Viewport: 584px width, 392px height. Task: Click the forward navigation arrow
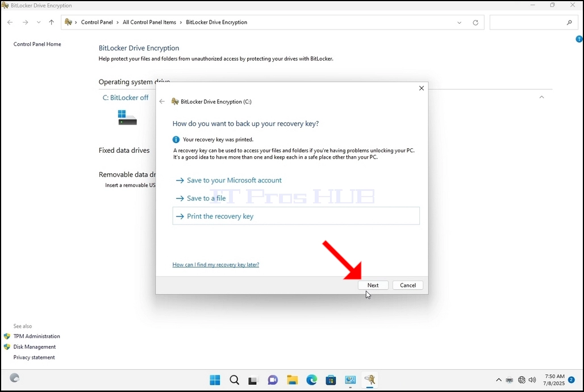[x=26, y=22]
